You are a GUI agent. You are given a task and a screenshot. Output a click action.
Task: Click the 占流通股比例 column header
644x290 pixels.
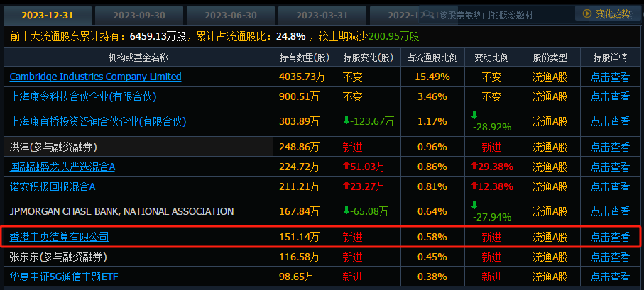coord(432,57)
